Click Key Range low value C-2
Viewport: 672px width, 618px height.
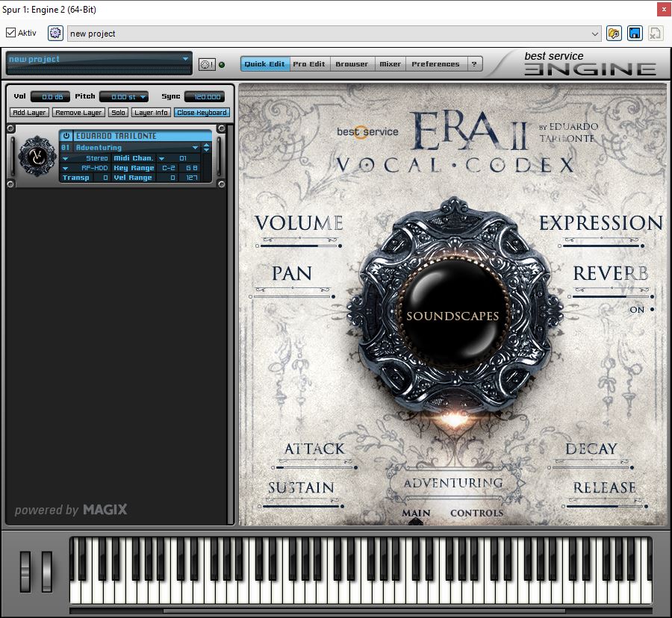[x=168, y=169]
